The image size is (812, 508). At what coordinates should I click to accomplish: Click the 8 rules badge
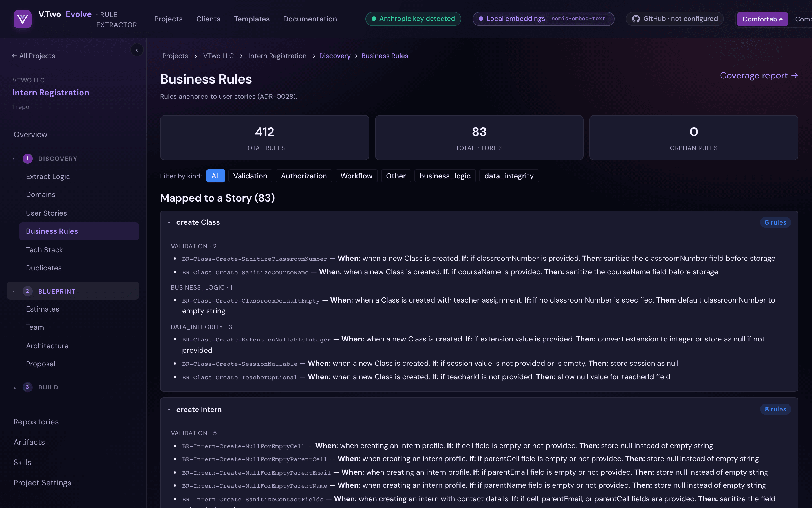(775, 409)
